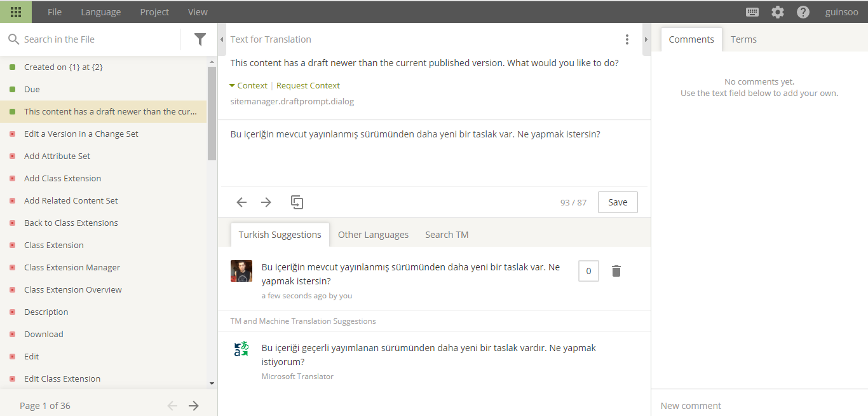Image resolution: width=868 pixels, height=416 pixels.
Task: Click the Request Context link
Action: [308, 85]
